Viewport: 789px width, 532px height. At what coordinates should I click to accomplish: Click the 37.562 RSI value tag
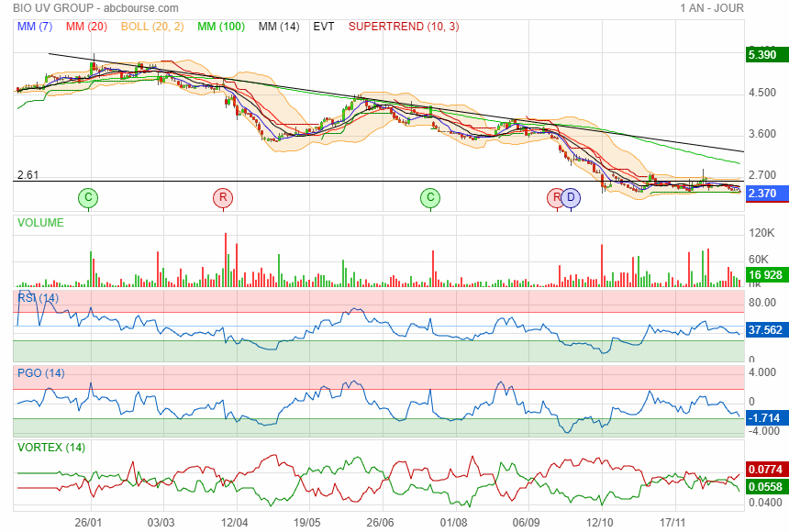tap(767, 330)
